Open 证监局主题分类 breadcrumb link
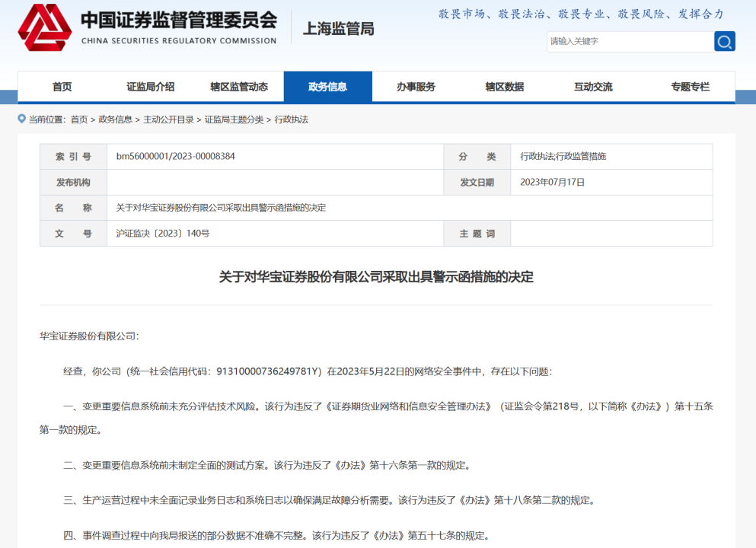756x548 pixels. tap(234, 119)
